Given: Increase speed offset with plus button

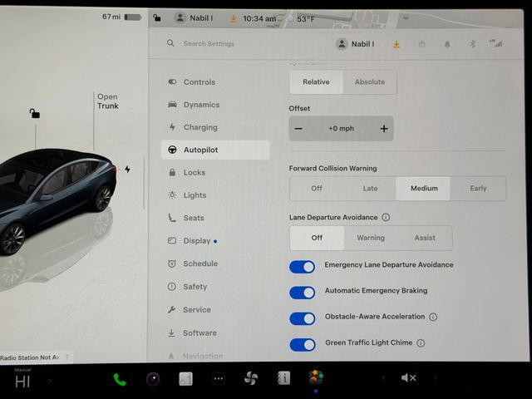Looking at the screenshot, I should click(383, 129).
